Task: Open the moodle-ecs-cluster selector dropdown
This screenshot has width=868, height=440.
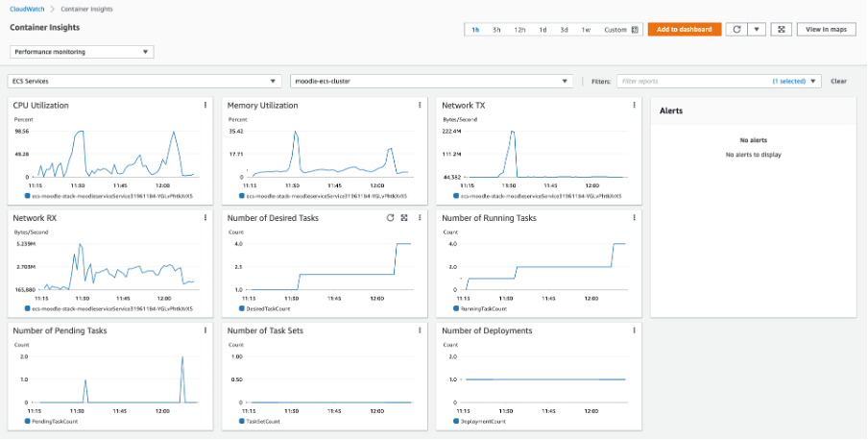Action: pyautogui.click(x=430, y=82)
